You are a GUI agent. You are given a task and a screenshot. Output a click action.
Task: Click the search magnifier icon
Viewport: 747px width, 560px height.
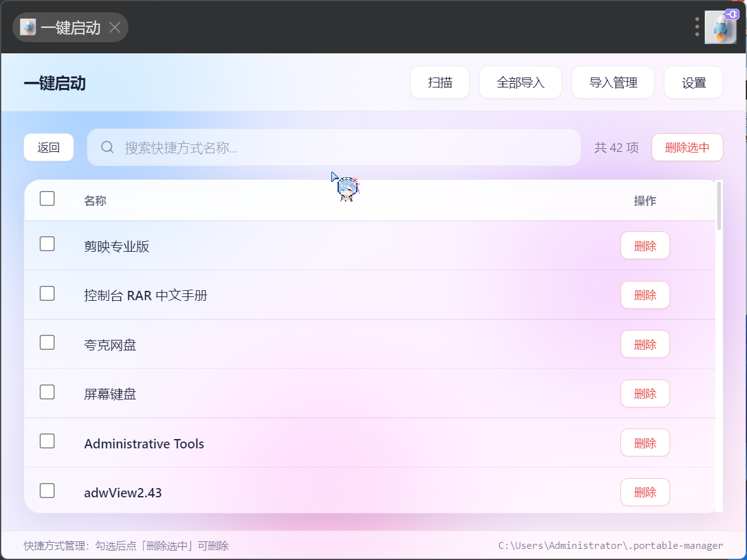click(107, 147)
